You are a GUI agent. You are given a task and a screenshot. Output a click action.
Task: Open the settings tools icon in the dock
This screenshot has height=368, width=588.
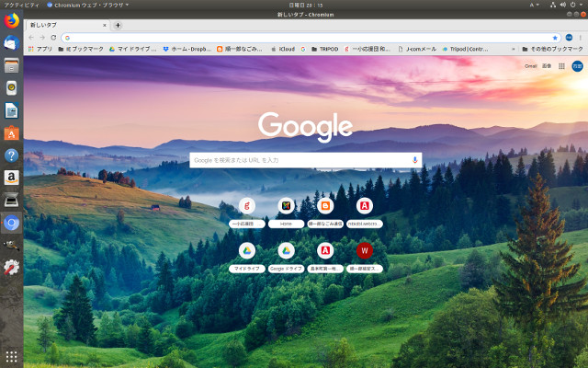coord(12,268)
